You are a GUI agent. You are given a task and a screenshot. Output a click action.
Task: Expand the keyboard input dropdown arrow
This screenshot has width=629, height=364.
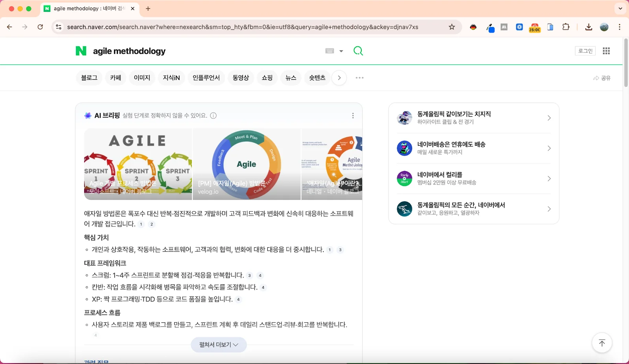tap(341, 51)
